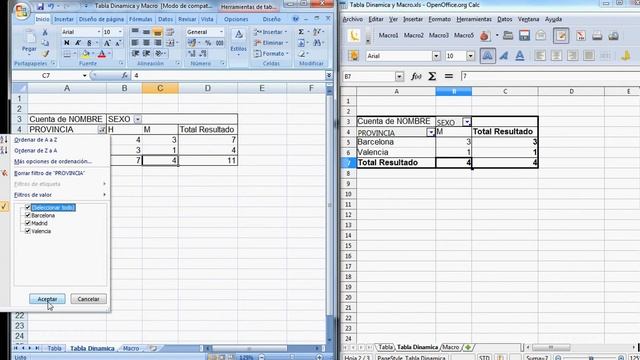This screenshot has height=360, width=640.
Task: Click Excel's fill color bucket icon
Action: tap(85, 54)
